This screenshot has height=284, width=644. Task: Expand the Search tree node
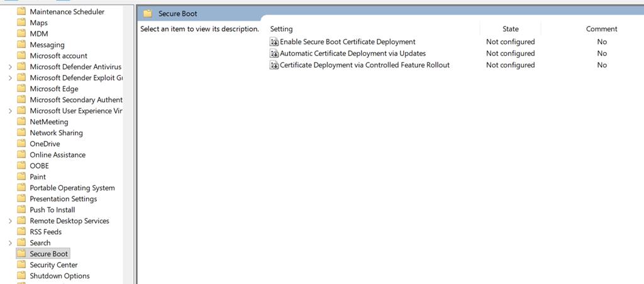click(9, 243)
